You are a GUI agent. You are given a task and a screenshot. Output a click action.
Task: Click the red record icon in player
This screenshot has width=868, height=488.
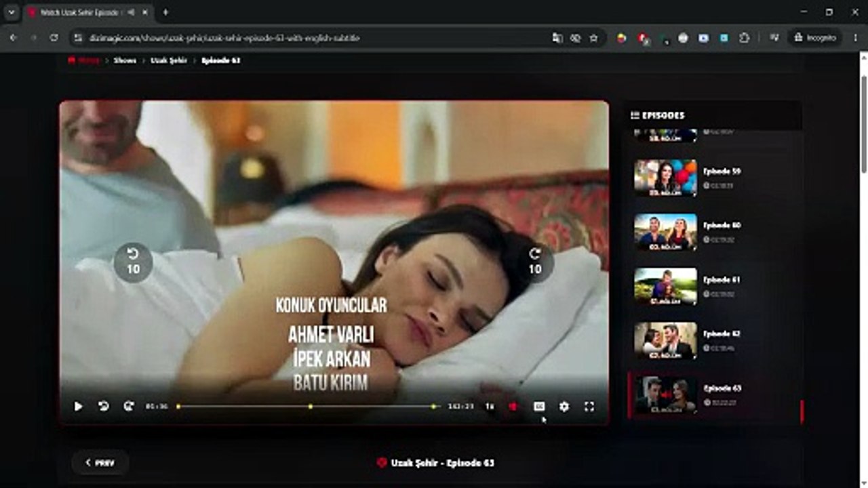coord(513,407)
